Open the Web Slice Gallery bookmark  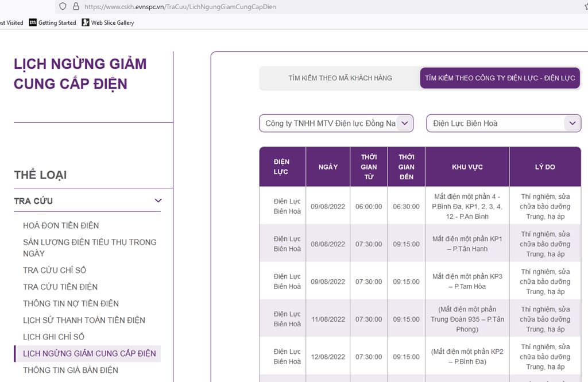(x=108, y=22)
